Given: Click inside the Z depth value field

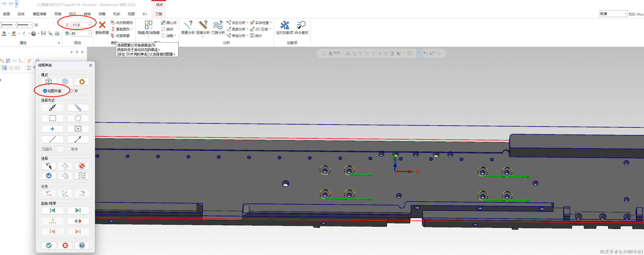Looking at the screenshot, I should (79, 25).
